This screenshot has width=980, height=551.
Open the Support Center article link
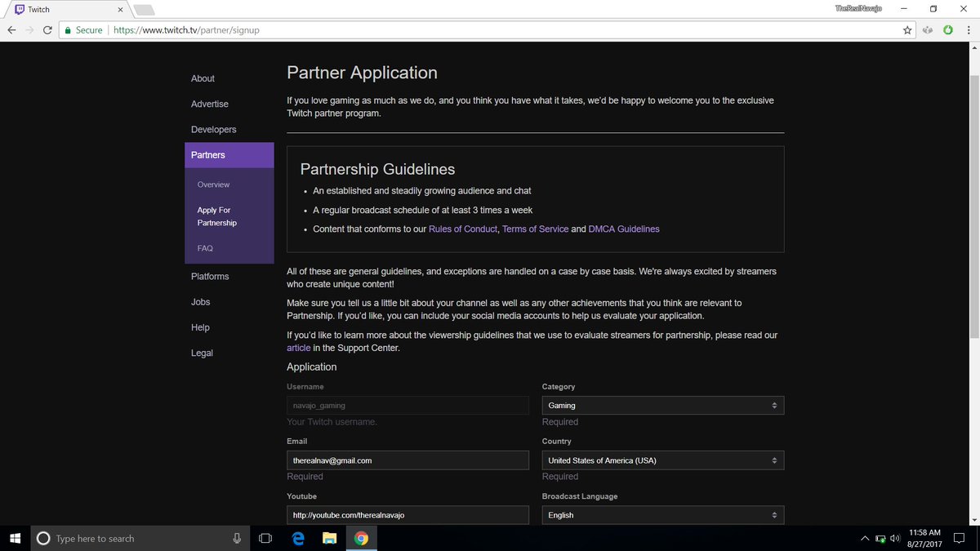(x=299, y=348)
